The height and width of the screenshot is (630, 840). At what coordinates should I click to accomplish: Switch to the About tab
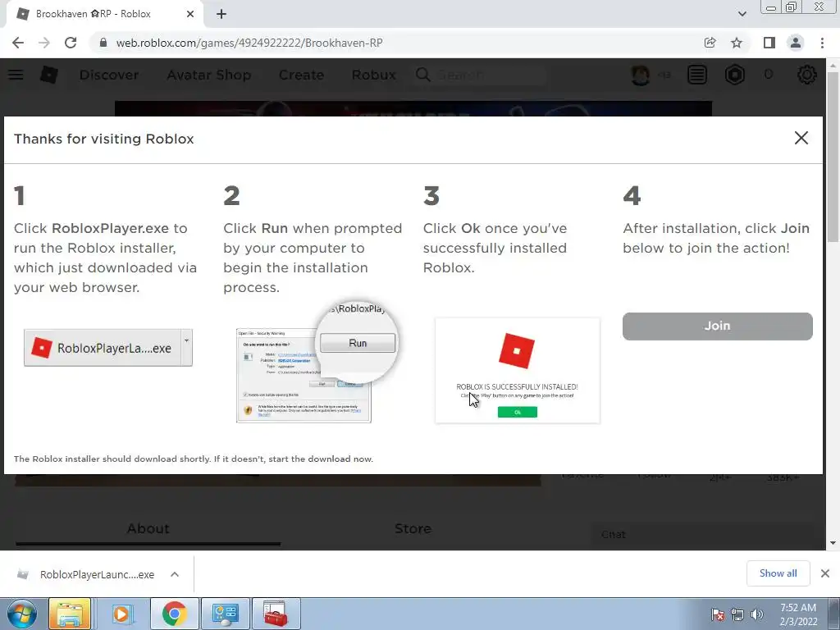pyautogui.click(x=148, y=529)
